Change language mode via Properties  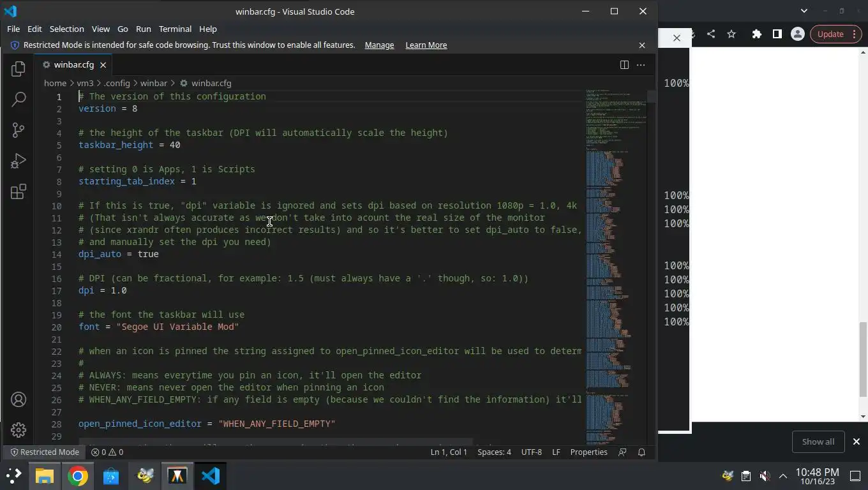coord(588,452)
